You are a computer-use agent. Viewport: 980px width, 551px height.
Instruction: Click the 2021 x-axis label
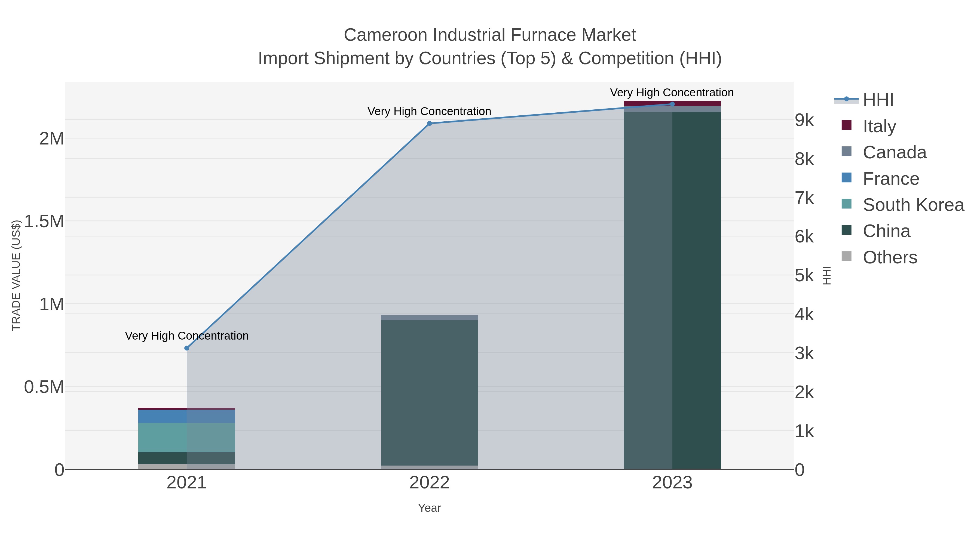click(187, 483)
